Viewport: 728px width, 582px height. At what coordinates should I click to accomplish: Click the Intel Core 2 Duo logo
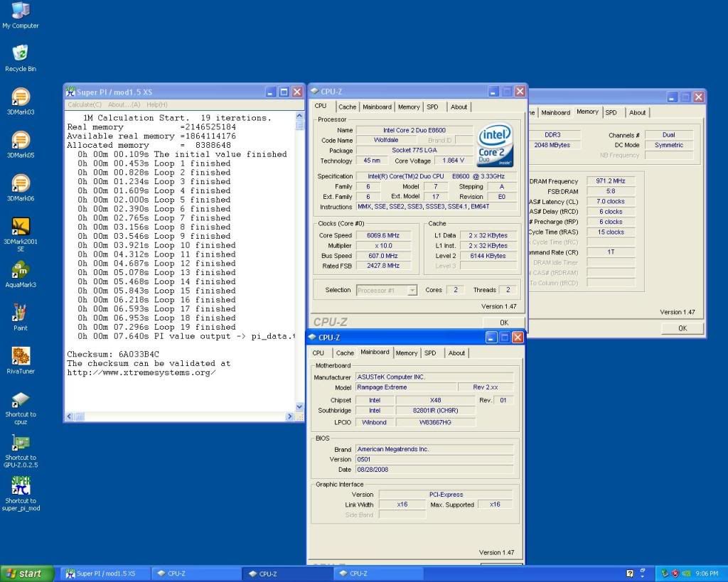click(496, 144)
